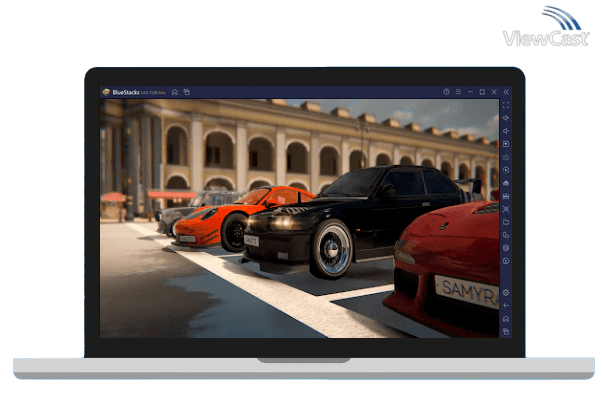Screen dimensions: 602x414
Task: Open the multi-instance stacked layers icon
Action: click(x=506, y=248)
